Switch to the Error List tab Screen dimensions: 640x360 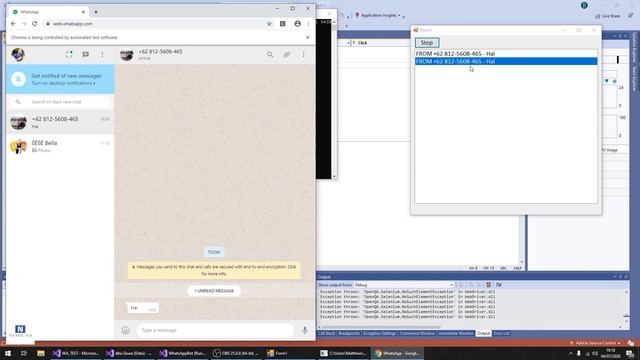click(x=502, y=333)
